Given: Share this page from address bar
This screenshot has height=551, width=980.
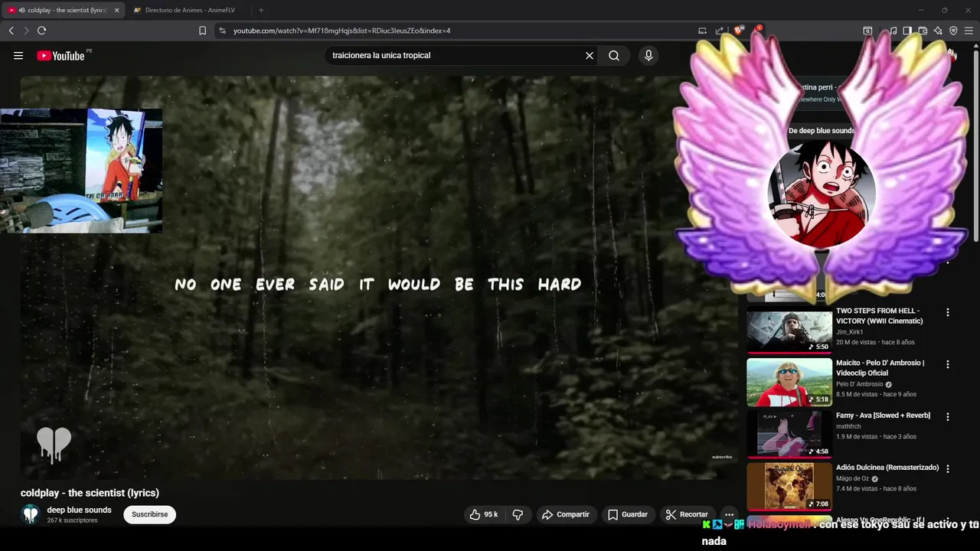Looking at the screenshot, I should tap(720, 31).
